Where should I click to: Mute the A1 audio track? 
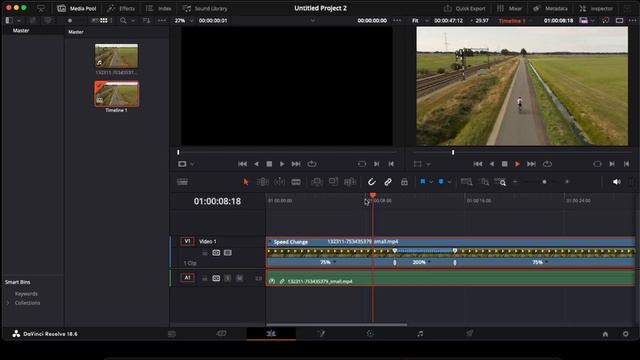(240, 278)
